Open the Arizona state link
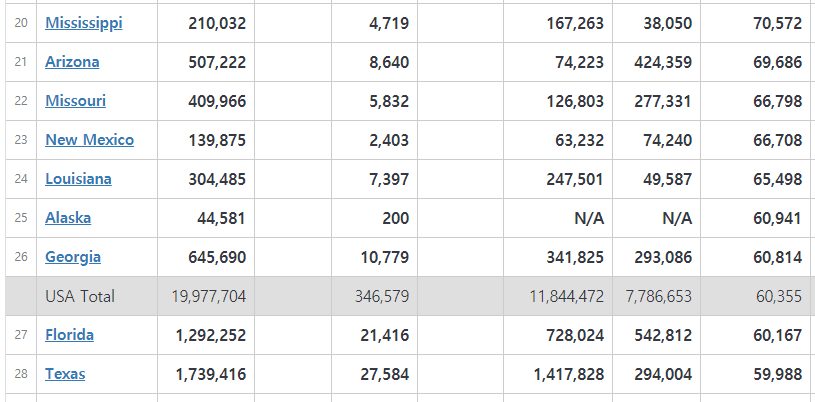 coord(72,62)
